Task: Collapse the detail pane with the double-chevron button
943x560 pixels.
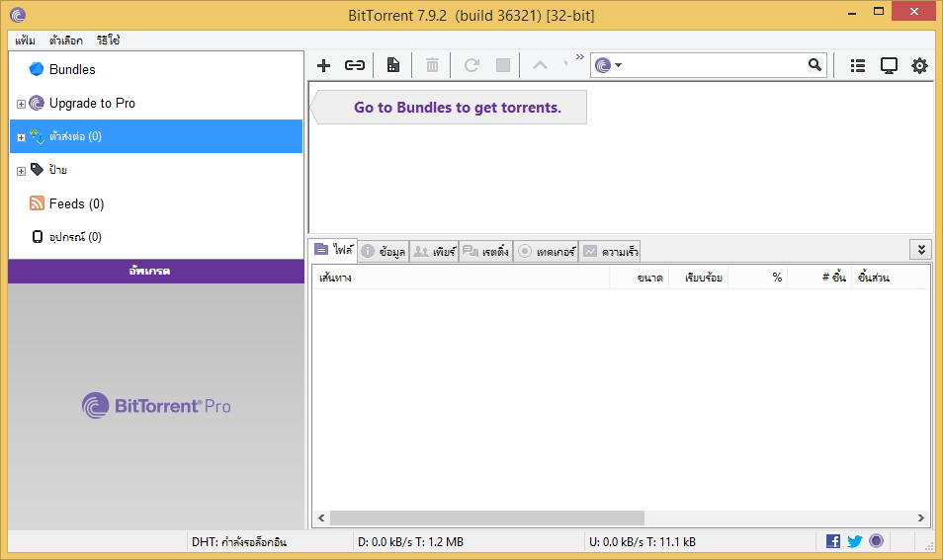Action: pos(920,249)
